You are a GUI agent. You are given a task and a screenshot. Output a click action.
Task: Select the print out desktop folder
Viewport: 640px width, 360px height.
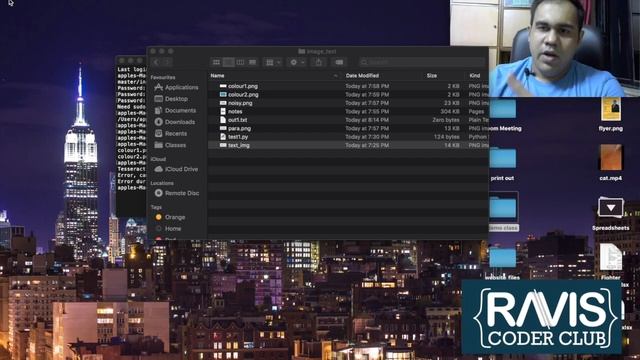(x=503, y=158)
